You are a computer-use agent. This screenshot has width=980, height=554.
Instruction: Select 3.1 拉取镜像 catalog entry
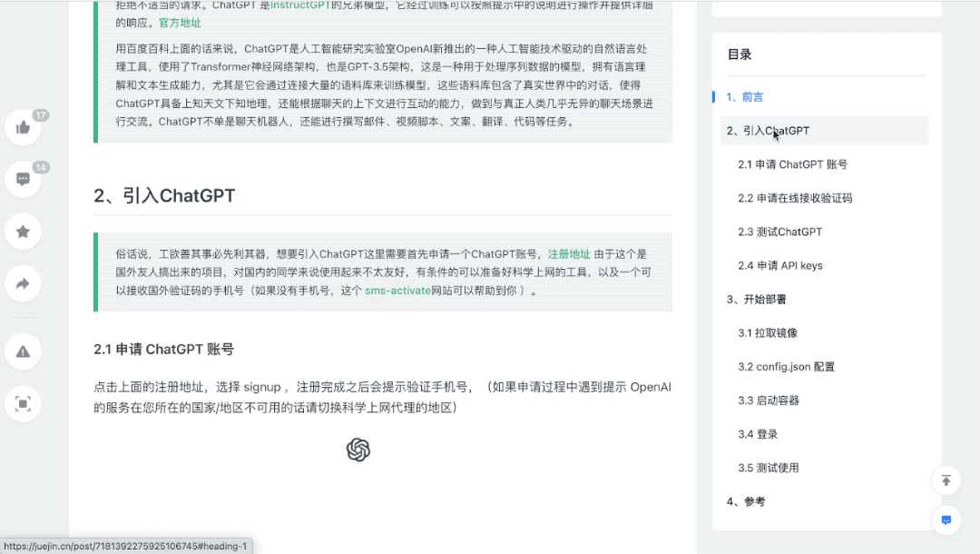point(768,333)
